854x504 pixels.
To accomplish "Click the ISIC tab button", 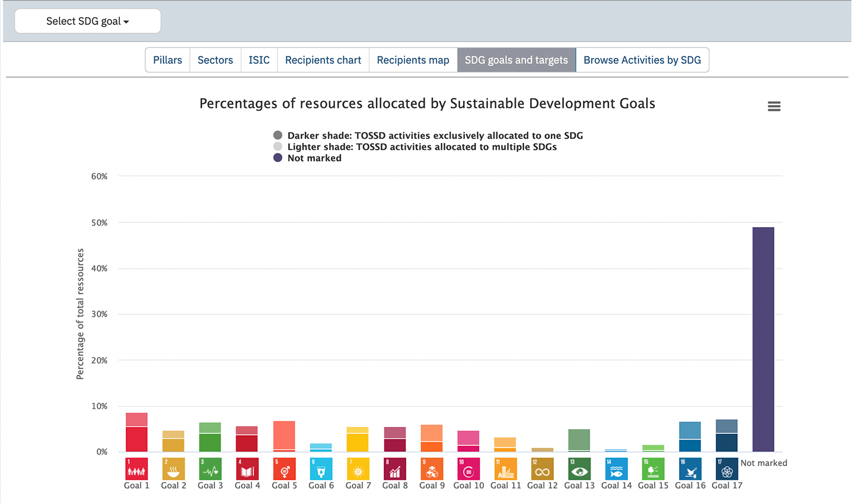I will pyautogui.click(x=259, y=60).
